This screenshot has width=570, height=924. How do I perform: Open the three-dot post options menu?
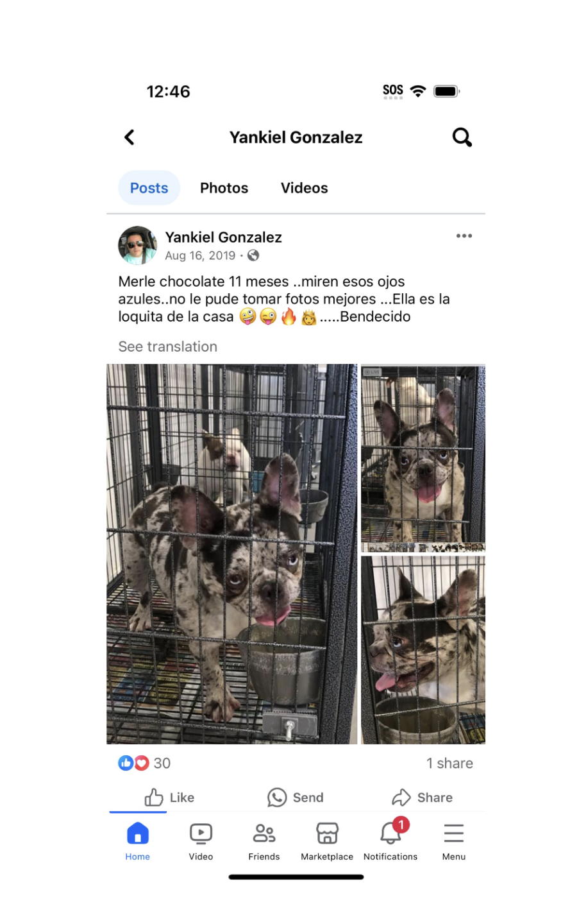[x=464, y=236]
